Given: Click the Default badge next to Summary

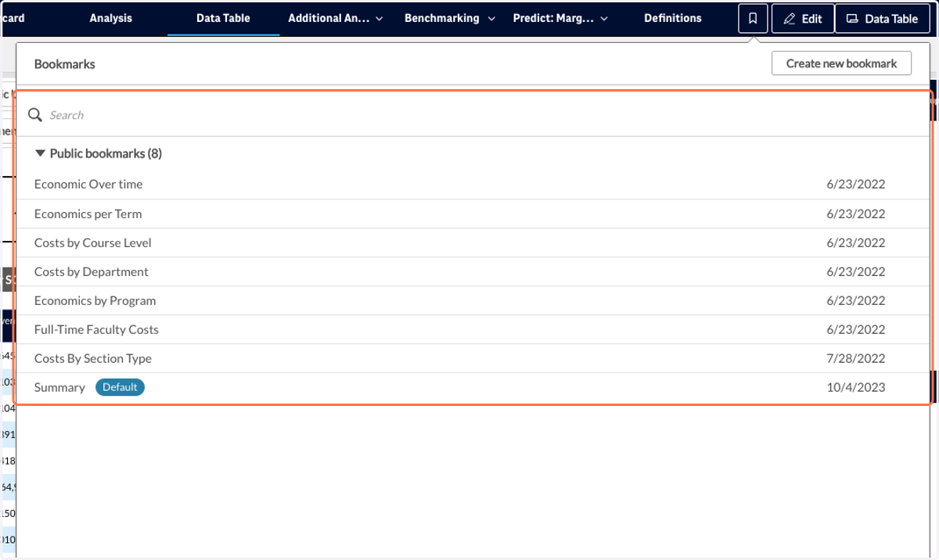Looking at the screenshot, I should point(120,387).
